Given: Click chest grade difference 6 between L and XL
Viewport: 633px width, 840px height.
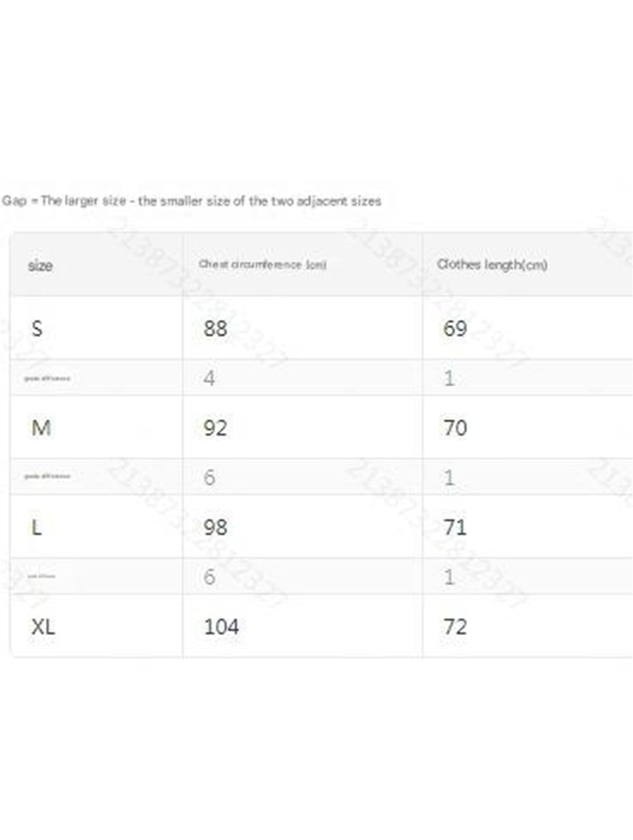Looking at the screenshot, I should tap(209, 577).
